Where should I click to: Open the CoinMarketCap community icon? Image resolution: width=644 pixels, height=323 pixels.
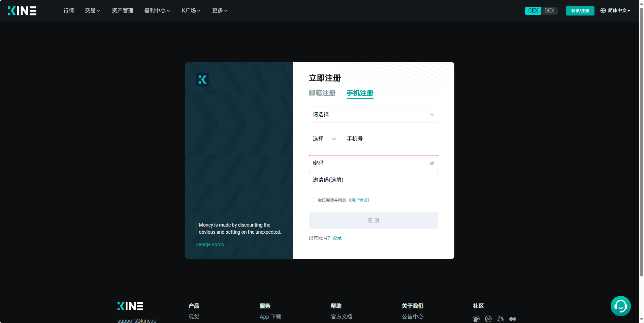point(488,319)
